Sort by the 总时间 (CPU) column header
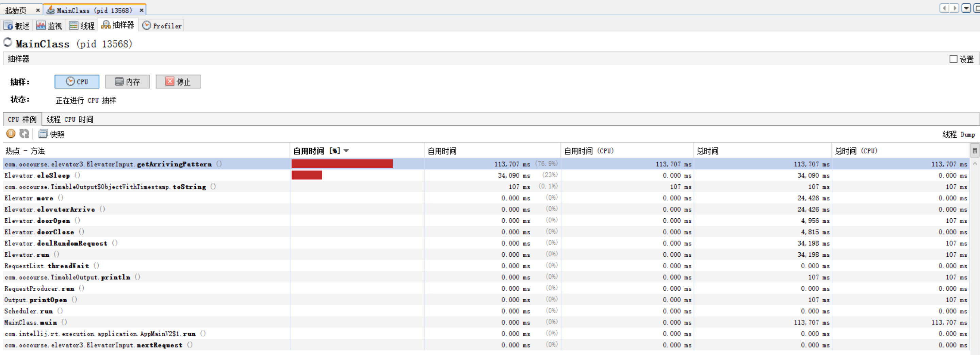 (x=900, y=151)
